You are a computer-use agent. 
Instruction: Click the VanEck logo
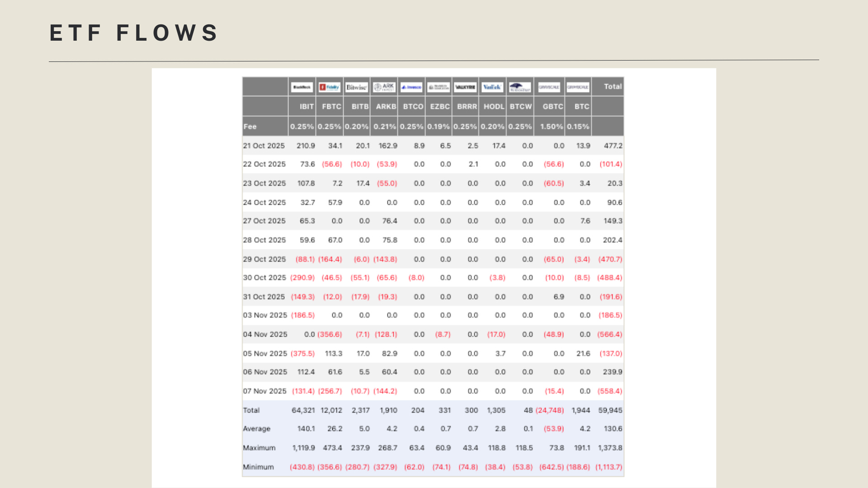492,87
